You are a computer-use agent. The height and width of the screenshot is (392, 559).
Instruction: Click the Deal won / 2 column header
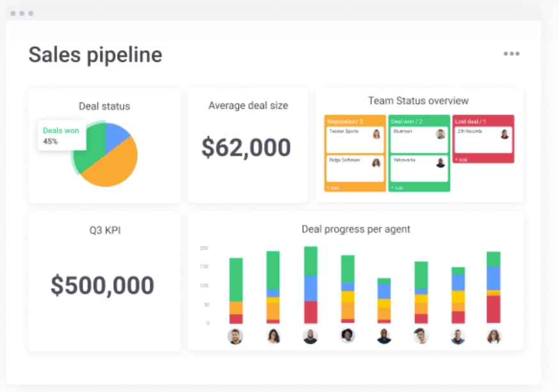[x=406, y=122]
